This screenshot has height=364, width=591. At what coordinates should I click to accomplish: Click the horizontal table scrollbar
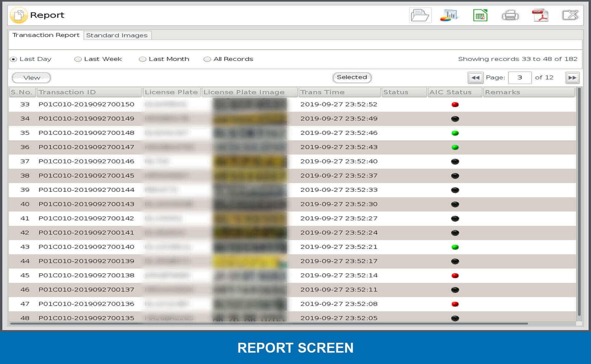tap(269, 323)
